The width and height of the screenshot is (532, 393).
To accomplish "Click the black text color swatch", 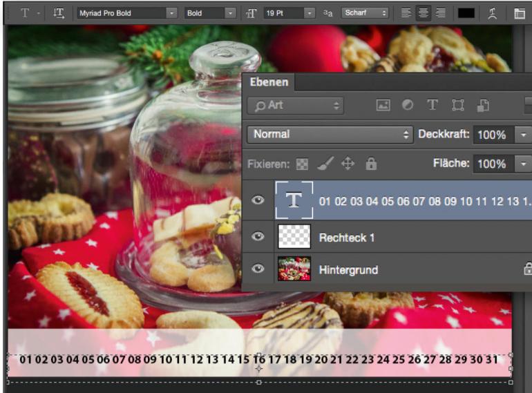I will click(x=466, y=13).
